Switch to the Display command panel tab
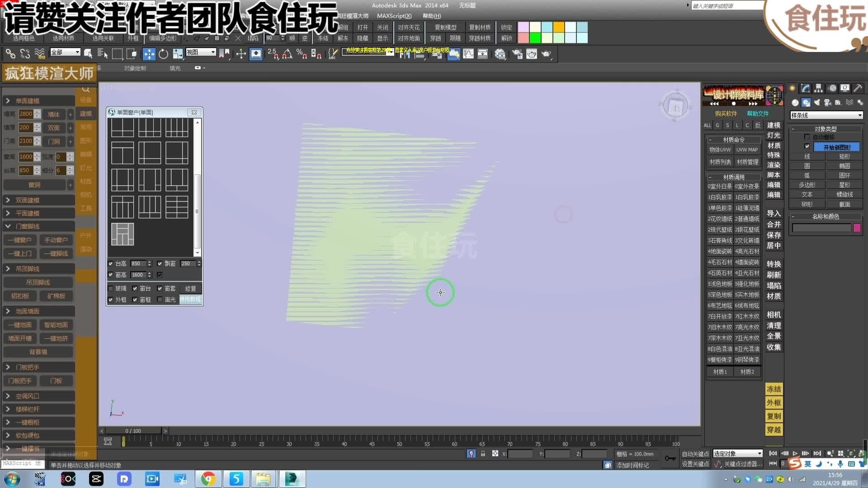 (x=845, y=88)
